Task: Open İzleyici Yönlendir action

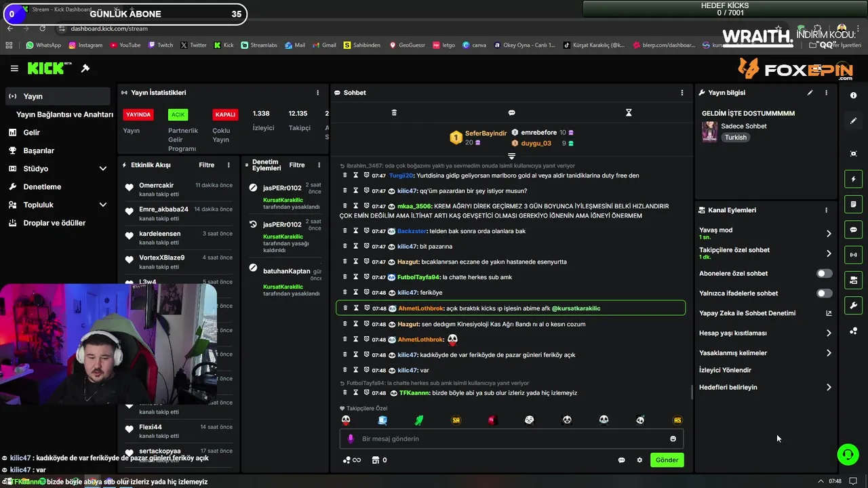Action: pyautogui.click(x=725, y=370)
